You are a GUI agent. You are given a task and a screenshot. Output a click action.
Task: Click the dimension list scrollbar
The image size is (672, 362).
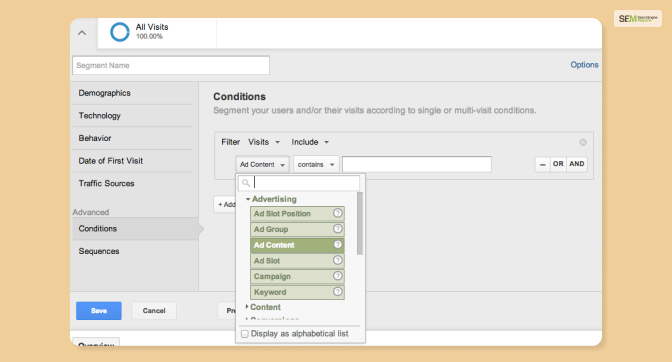click(x=360, y=223)
